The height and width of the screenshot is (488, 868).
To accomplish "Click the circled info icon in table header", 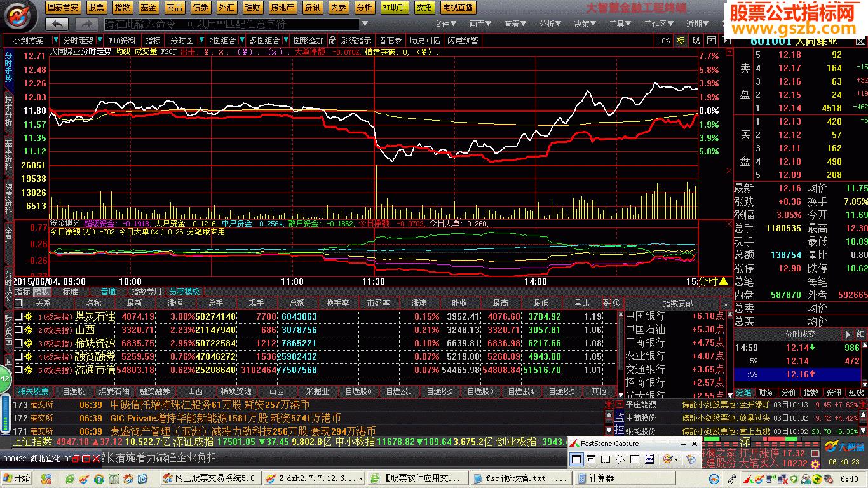I will point(616,303).
